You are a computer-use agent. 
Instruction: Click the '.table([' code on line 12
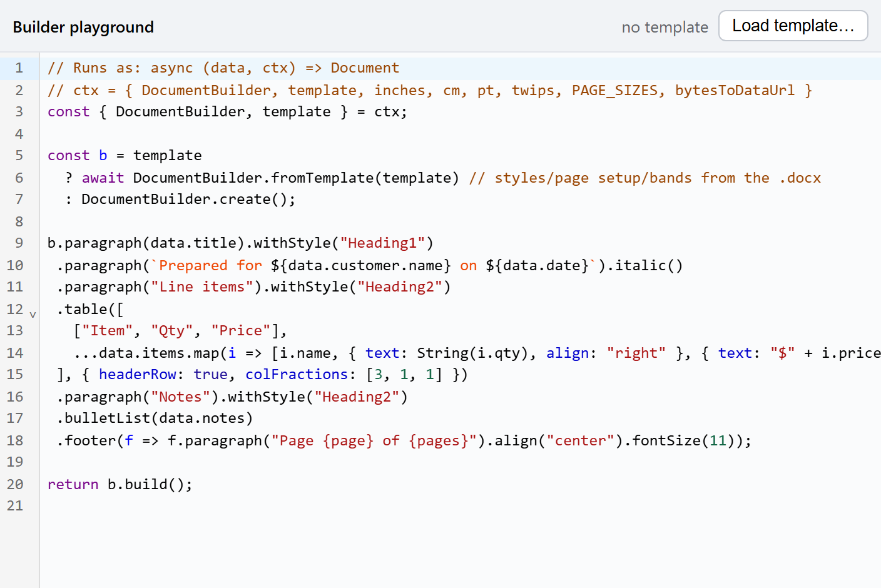pos(90,309)
